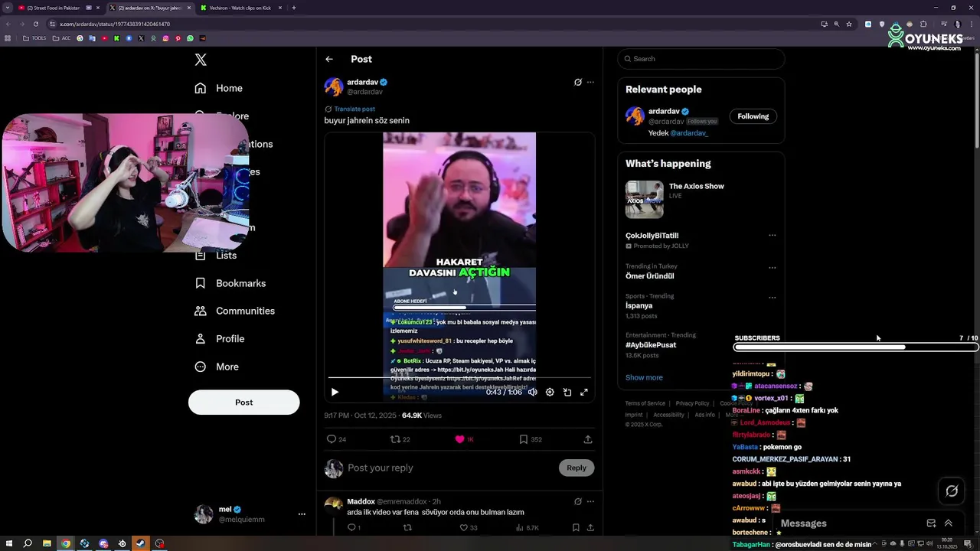Enable picture-in-picture on the video
Viewport: 980px width, 551px height.
pyautogui.click(x=567, y=392)
